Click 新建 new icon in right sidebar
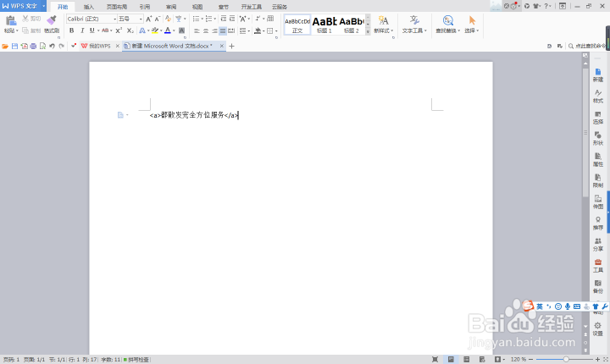 tap(598, 74)
